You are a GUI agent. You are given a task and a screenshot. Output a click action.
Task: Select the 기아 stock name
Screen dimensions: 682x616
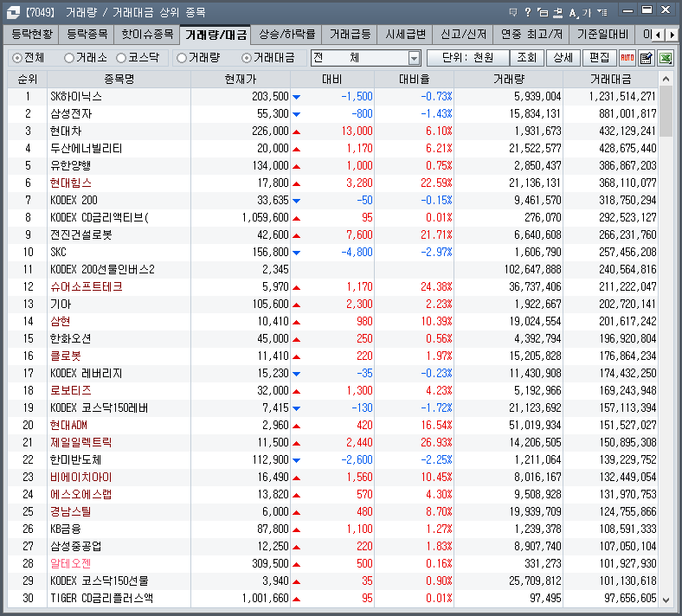pyautogui.click(x=61, y=305)
